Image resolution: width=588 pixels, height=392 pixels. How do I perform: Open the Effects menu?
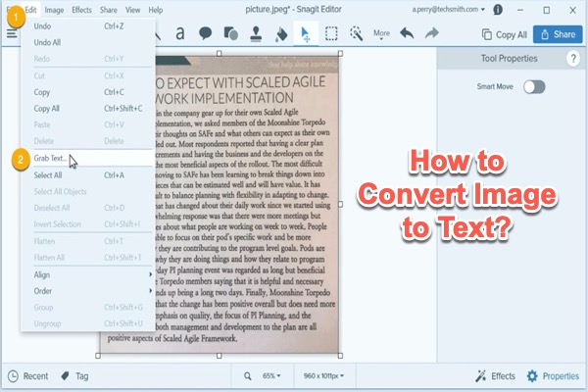(x=81, y=10)
